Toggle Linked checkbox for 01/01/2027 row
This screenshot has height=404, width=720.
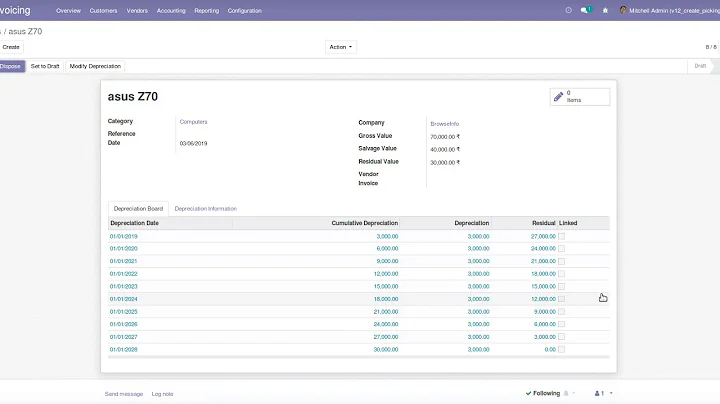[562, 337]
